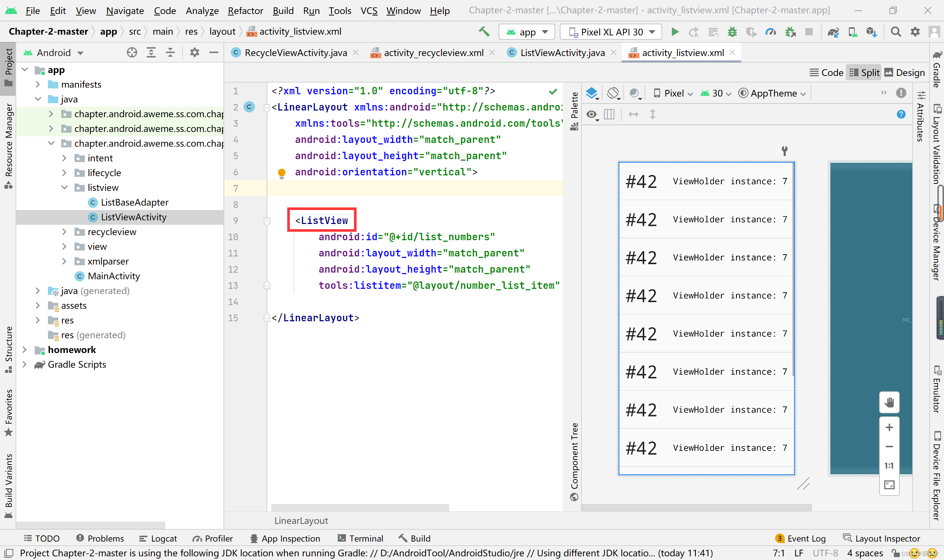Open the Event Log panel
This screenshot has height=560, width=944.
(x=800, y=538)
